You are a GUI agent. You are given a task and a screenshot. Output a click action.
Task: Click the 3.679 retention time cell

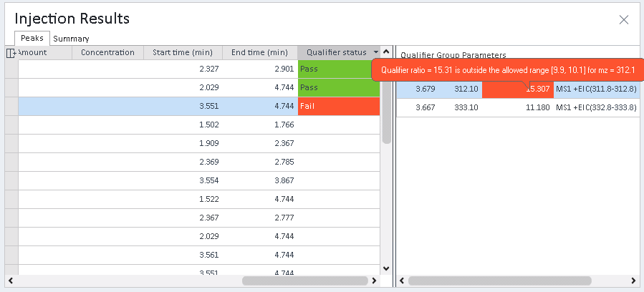click(x=418, y=89)
